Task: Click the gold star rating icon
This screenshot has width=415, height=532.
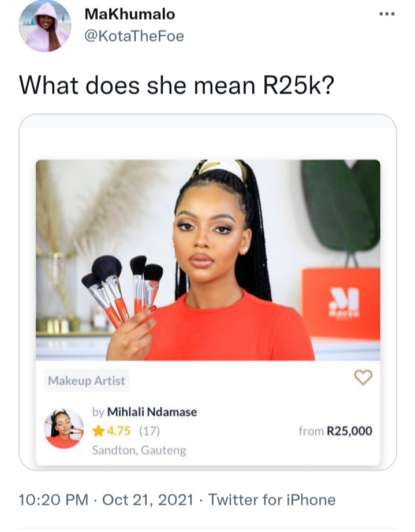Action: tap(98, 431)
